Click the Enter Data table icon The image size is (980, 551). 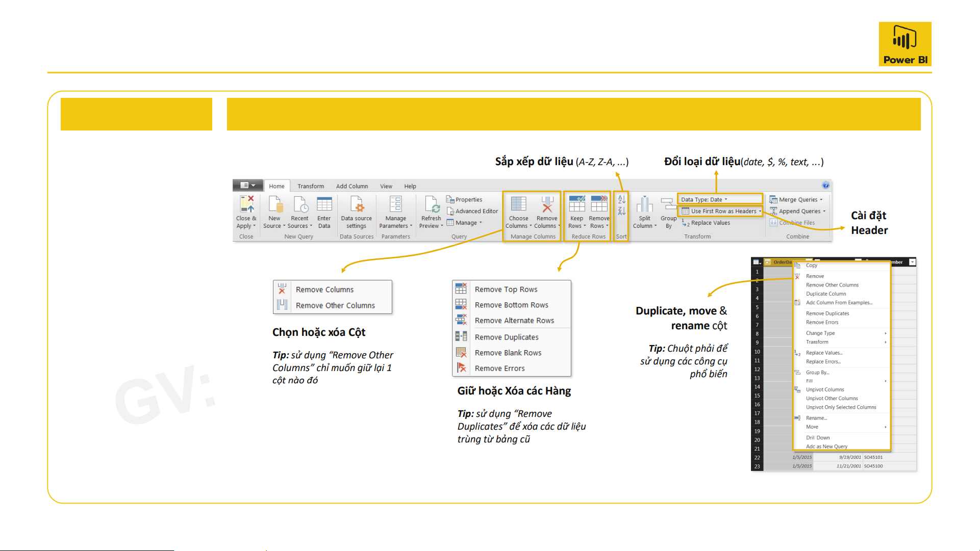[x=324, y=204]
